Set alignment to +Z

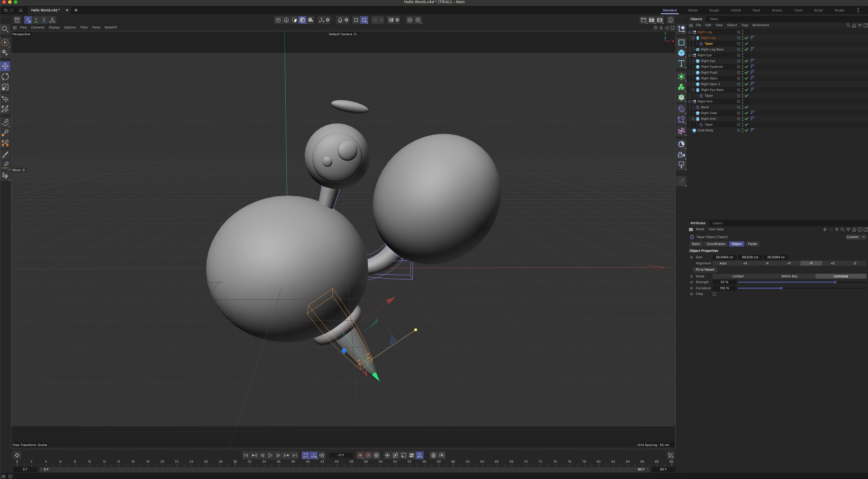pos(833,263)
